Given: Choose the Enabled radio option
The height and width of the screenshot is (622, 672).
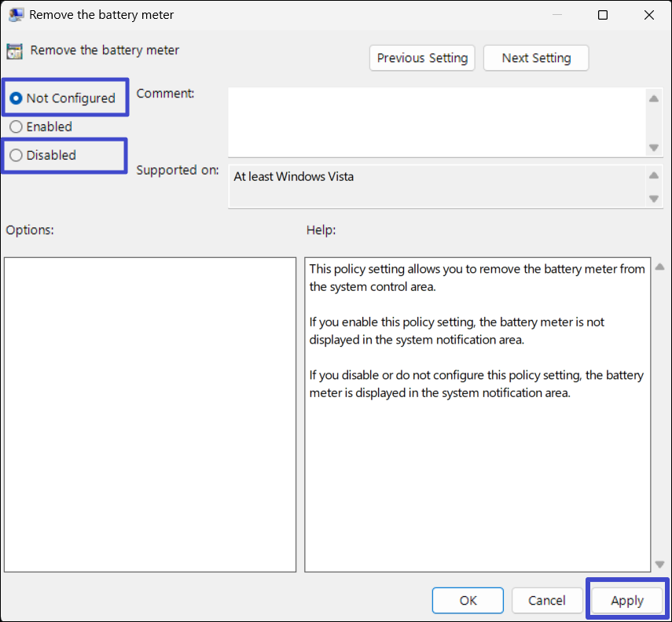Looking at the screenshot, I should coord(16,127).
